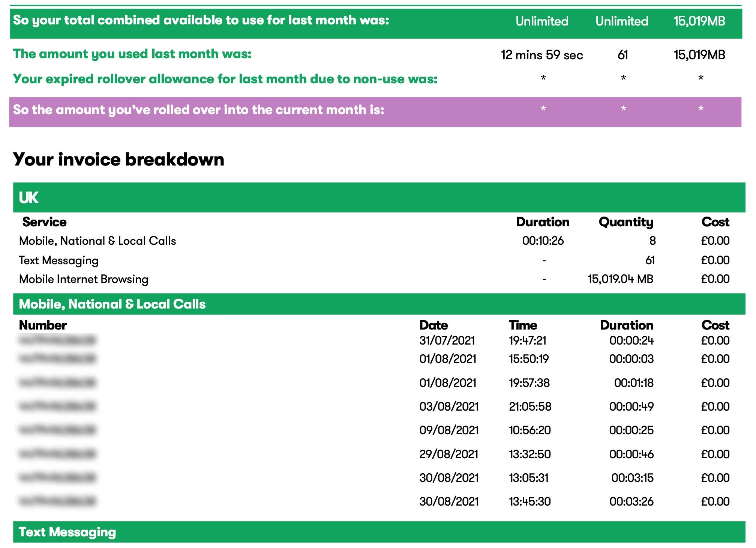The width and height of the screenshot is (756, 548).
Task: Select the 00:03:15 call duration
Action: pyautogui.click(x=632, y=478)
